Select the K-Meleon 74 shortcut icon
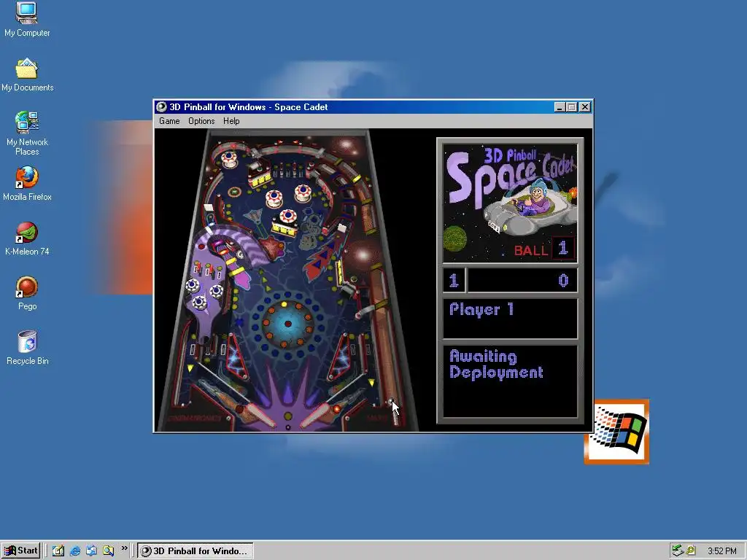747x560 pixels. pyautogui.click(x=27, y=238)
